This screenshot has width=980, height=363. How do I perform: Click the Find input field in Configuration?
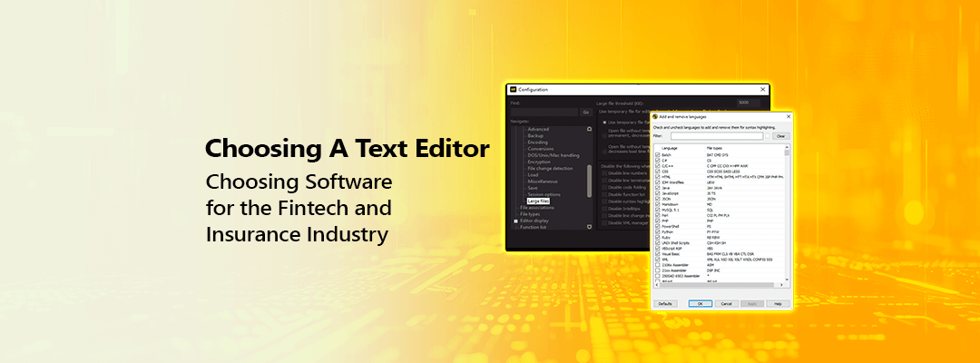(544, 113)
